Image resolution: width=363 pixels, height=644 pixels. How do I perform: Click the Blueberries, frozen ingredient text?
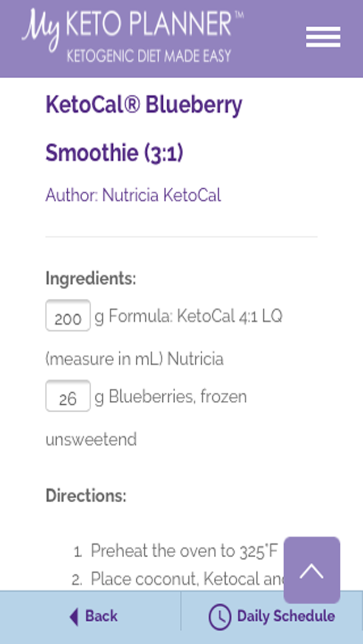pyautogui.click(x=171, y=397)
